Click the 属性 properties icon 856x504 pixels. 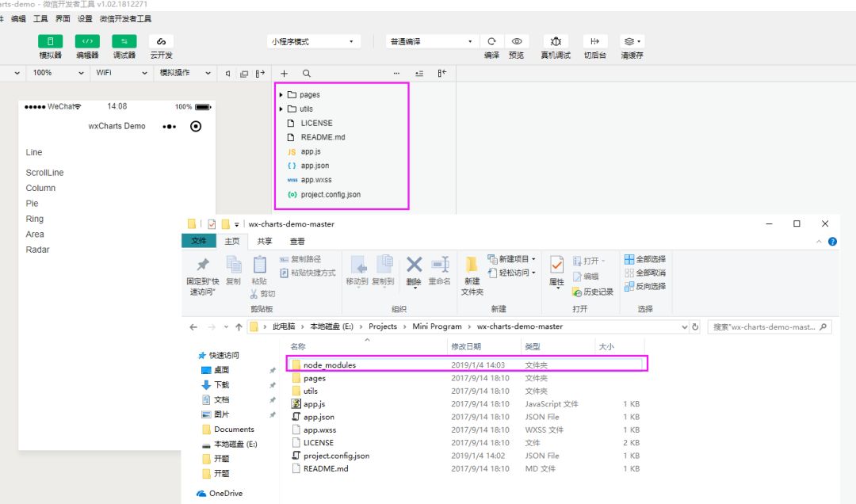click(556, 265)
